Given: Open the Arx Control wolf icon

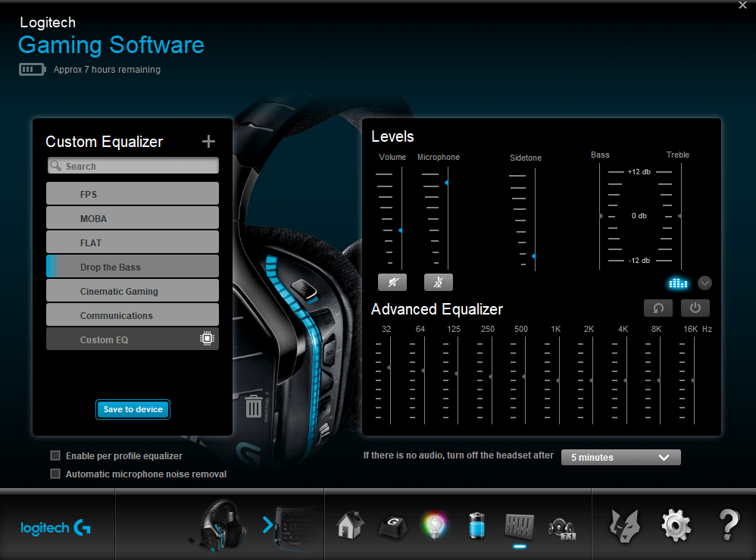Looking at the screenshot, I should pos(626,525).
